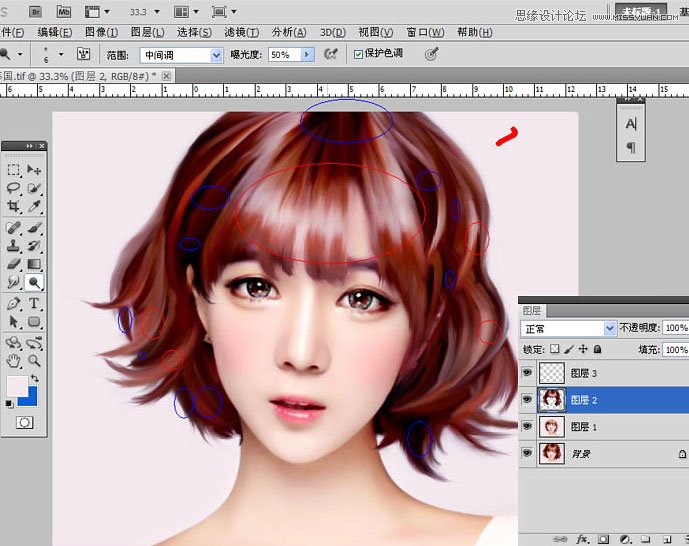Click the layer style fx icon
689x546 pixels.
coord(580,538)
